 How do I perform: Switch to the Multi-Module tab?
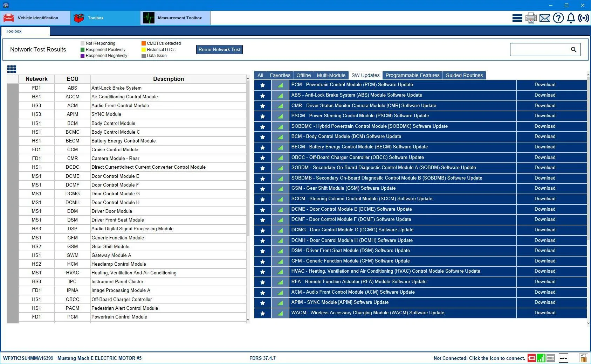(x=331, y=75)
